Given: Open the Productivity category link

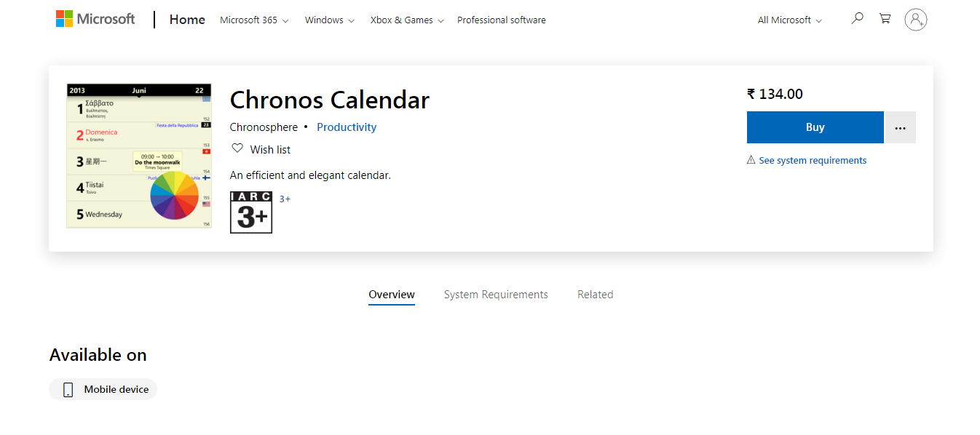Looking at the screenshot, I should click(347, 127).
